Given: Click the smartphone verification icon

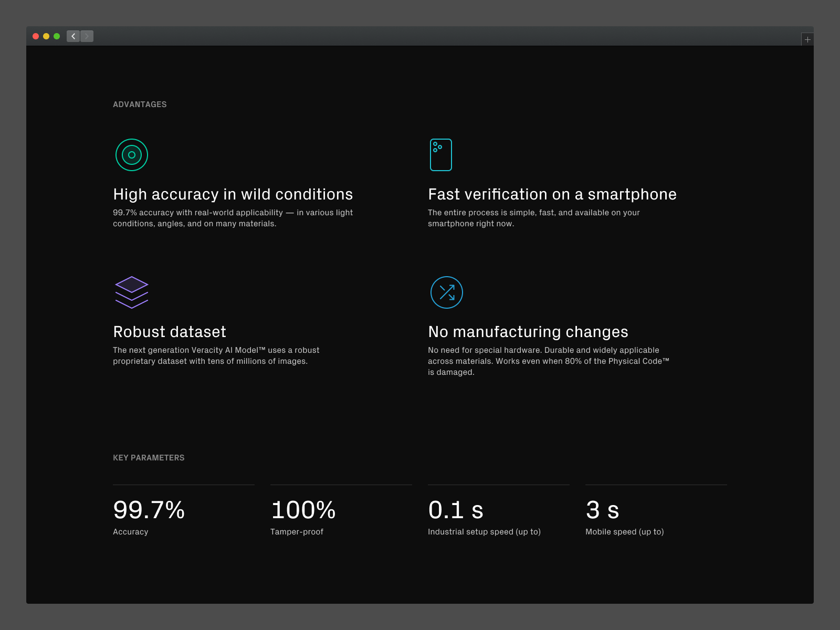Looking at the screenshot, I should tap(441, 154).
